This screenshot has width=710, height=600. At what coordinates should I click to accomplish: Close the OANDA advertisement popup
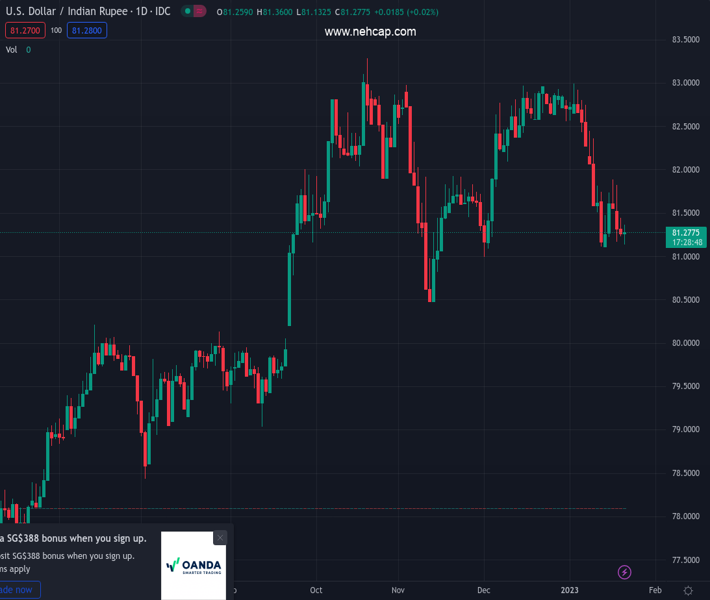(x=220, y=538)
